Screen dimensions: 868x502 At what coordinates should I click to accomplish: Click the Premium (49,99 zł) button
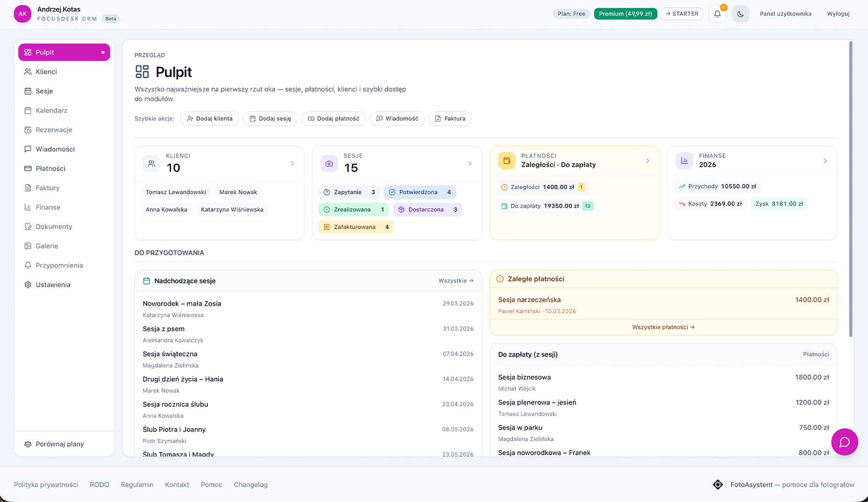tap(625, 14)
